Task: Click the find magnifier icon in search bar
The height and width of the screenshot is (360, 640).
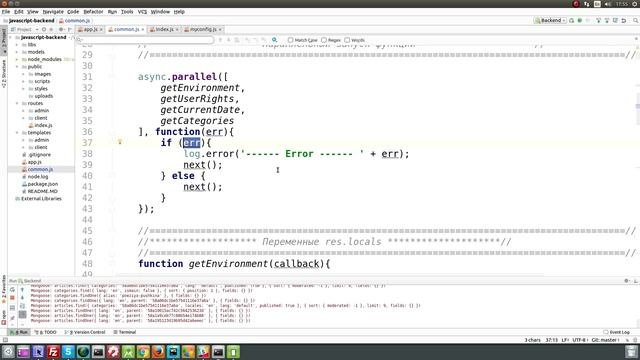Action: 275,40
